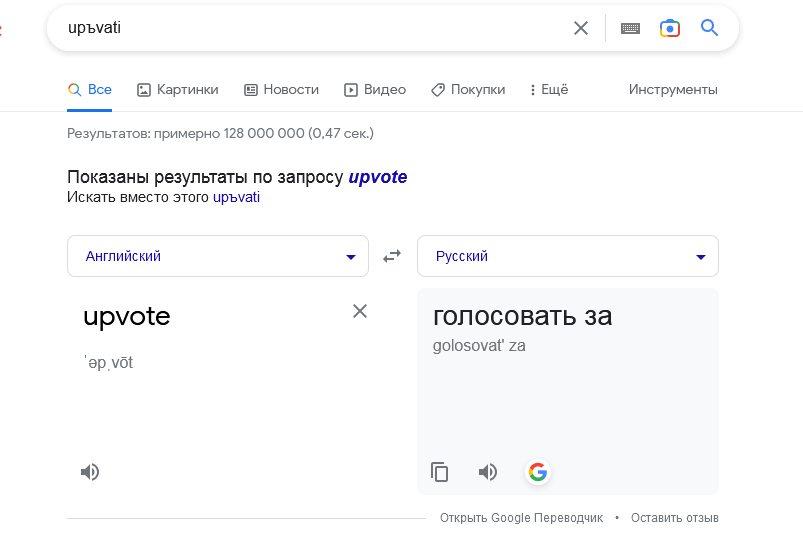803x539 pixels.
Task: Open the Покупки tab
Action: click(468, 90)
